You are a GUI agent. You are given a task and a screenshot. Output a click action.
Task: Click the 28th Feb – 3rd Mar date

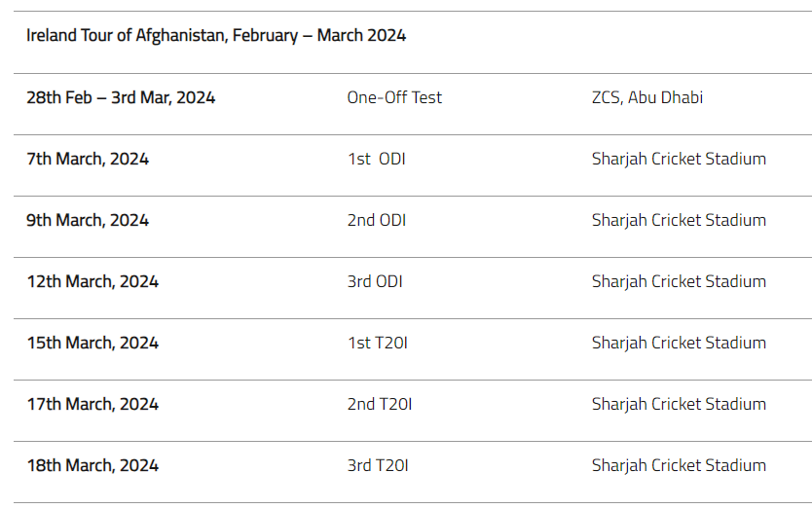121,97
